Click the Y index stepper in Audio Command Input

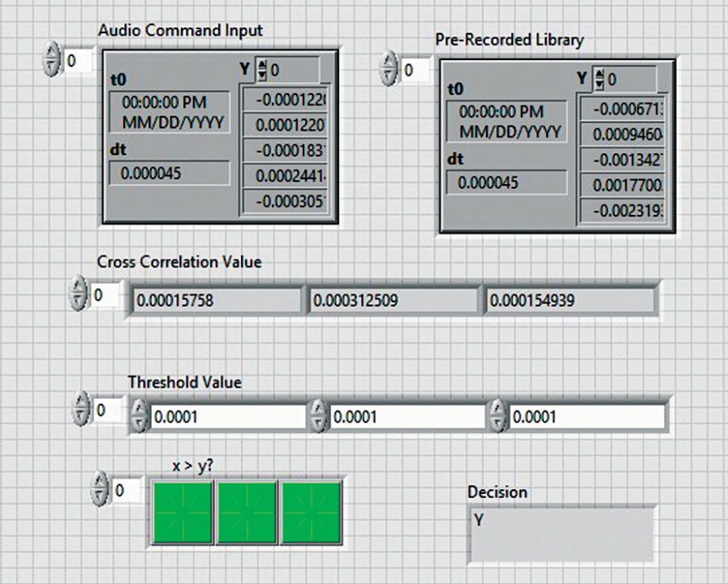pyautogui.click(x=261, y=71)
